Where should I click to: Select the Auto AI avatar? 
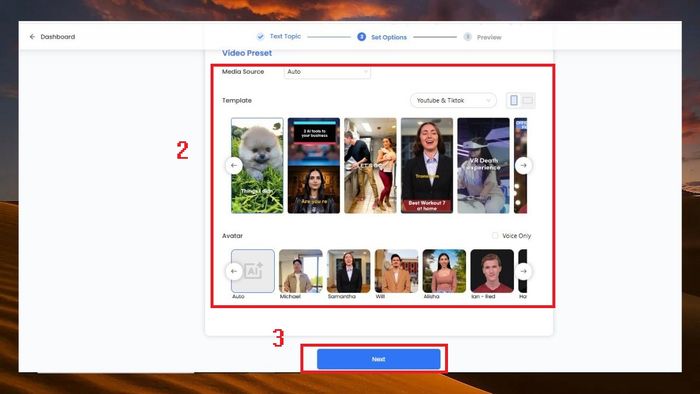point(253,271)
